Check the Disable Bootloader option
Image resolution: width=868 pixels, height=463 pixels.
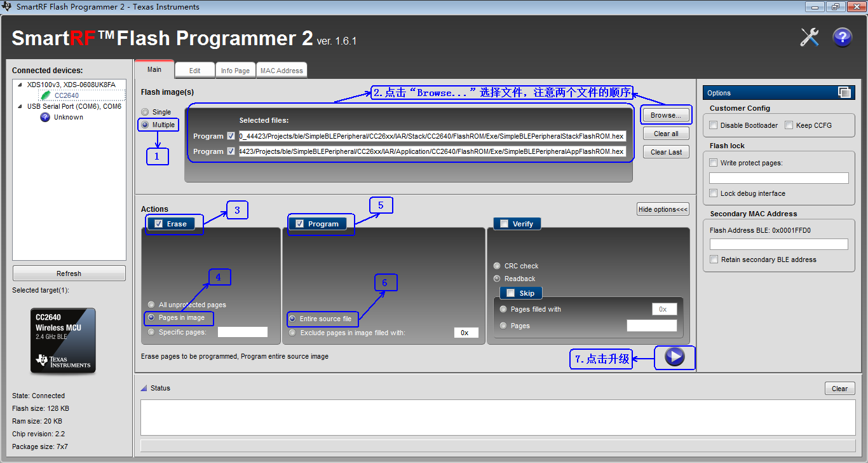point(712,124)
